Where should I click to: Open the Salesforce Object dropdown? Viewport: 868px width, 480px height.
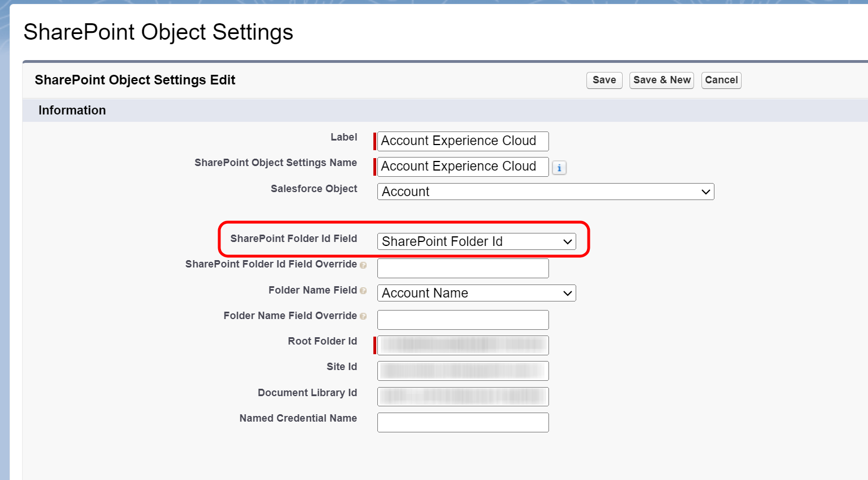(546, 192)
